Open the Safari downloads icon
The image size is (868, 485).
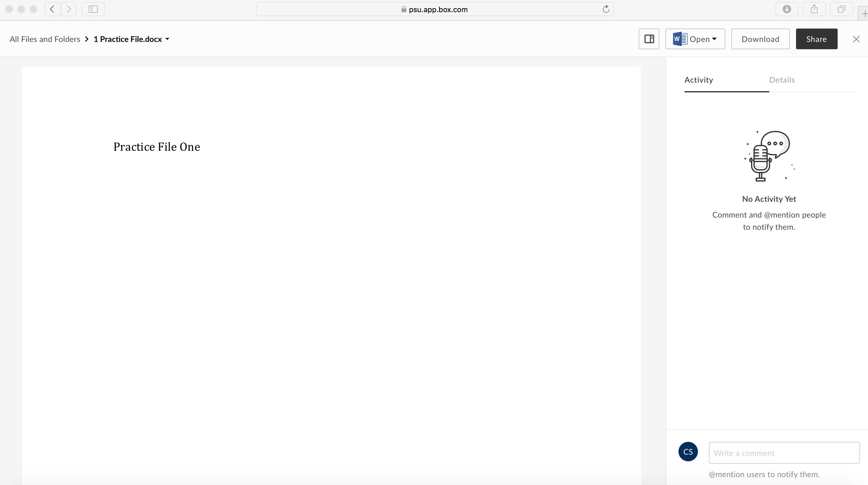pos(787,9)
